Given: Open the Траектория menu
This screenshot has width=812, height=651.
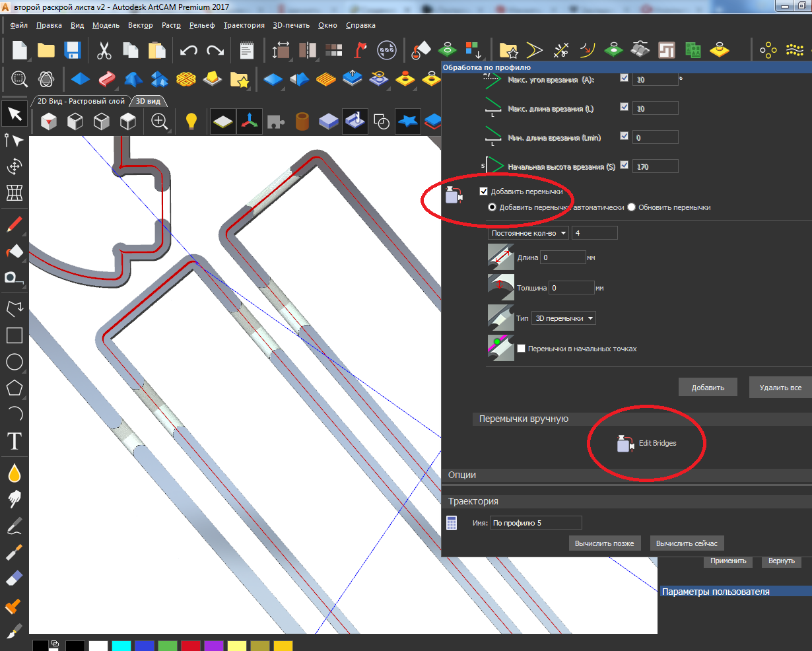Looking at the screenshot, I should (244, 25).
